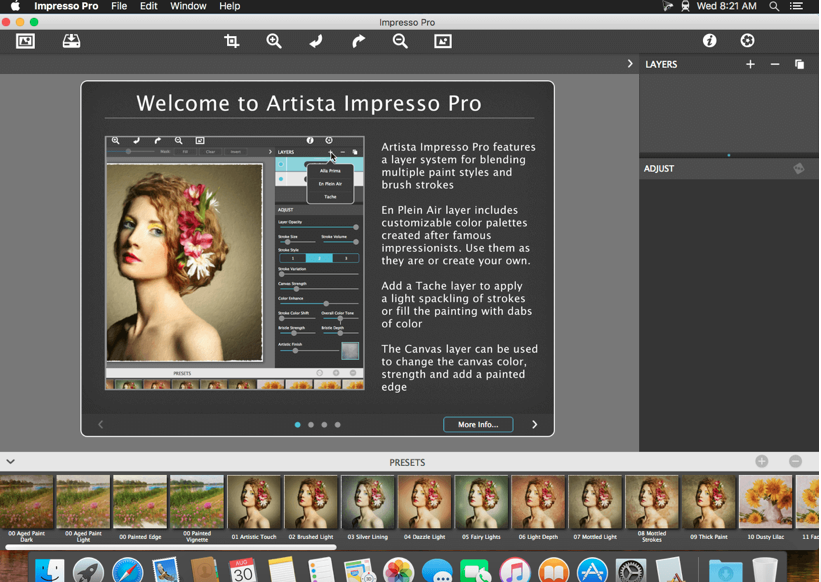Open the Apple menu
Viewport: 821px width, 582px height.
point(16,6)
